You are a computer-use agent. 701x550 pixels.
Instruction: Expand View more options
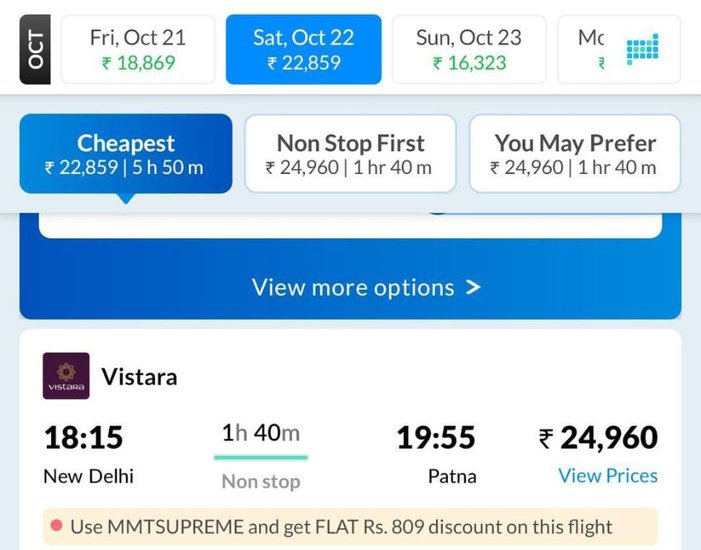click(x=353, y=288)
